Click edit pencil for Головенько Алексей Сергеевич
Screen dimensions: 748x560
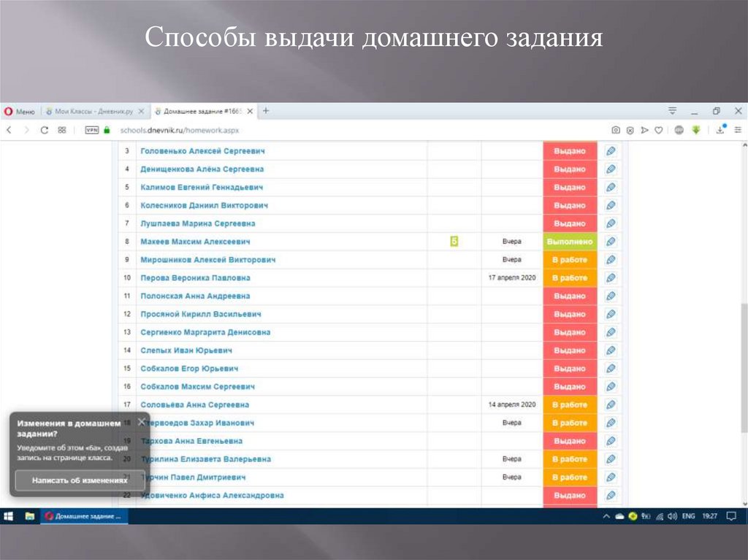click(x=611, y=151)
